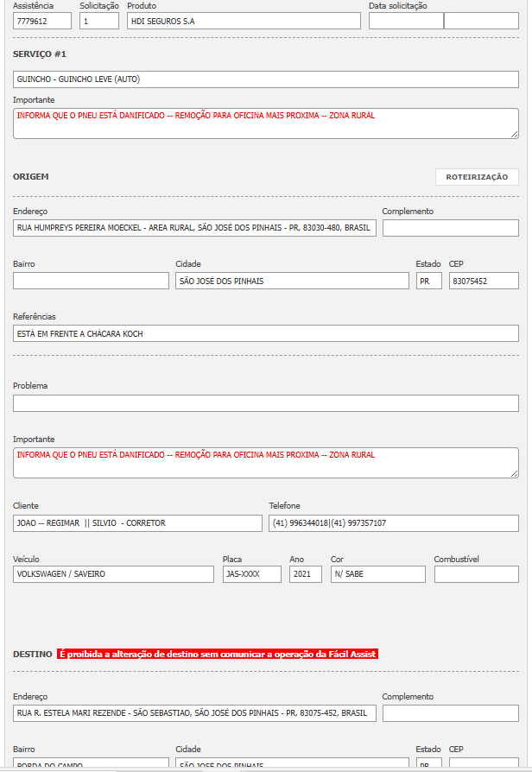Image resolution: width=532 pixels, height=772 pixels.
Task: Focus the Origem Estado field showing PR
Action: tap(428, 281)
